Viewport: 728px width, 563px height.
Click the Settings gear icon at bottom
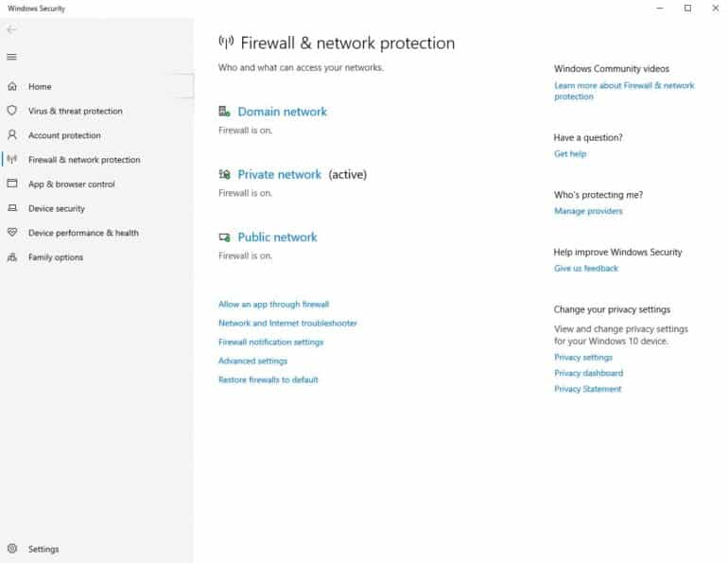pyautogui.click(x=11, y=549)
